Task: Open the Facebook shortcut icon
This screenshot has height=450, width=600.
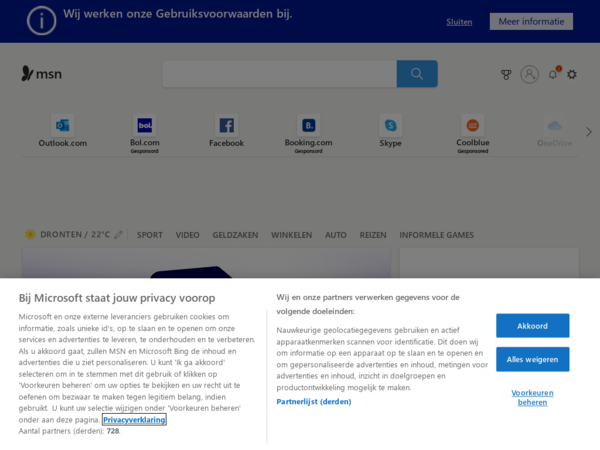Action: pos(227,125)
